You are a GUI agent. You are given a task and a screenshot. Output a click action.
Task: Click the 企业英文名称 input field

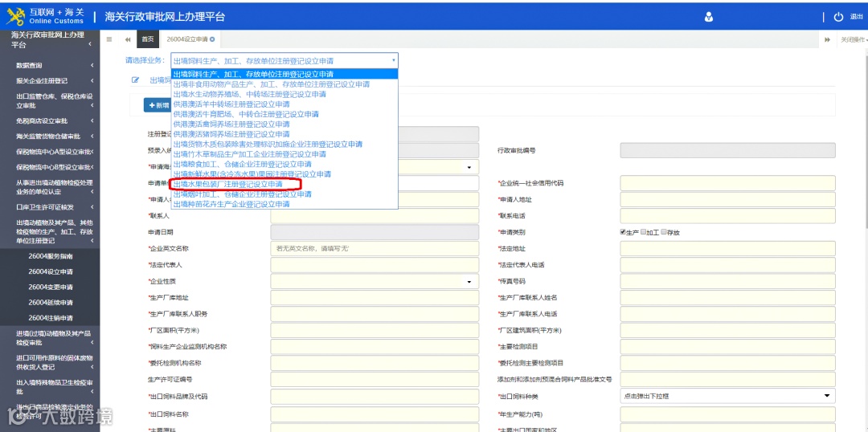point(375,249)
